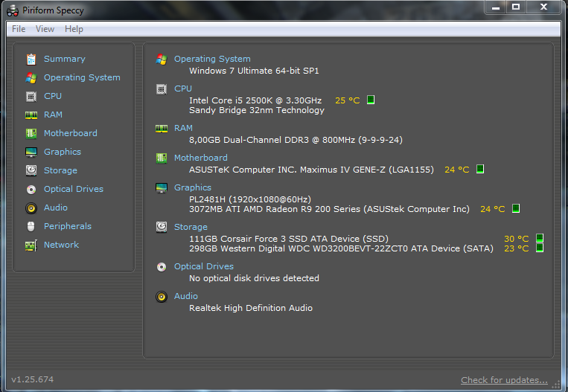Click the Operating System flag icon in sidebar
This screenshot has width=568, height=392.
[31, 77]
